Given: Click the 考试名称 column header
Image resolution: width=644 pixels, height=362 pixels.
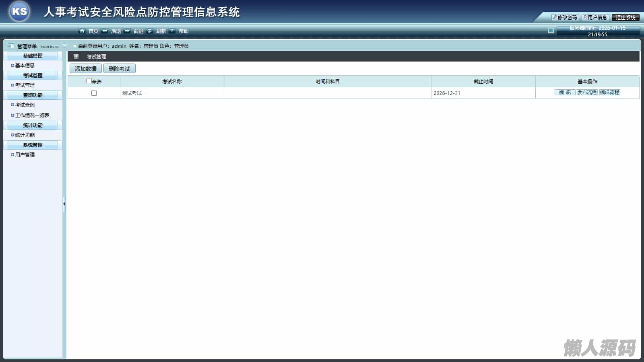Looking at the screenshot, I should [x=172, y=82].
